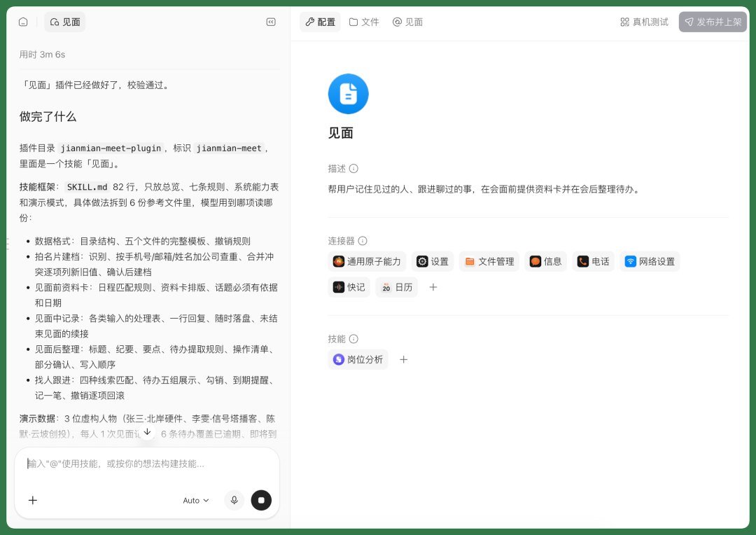Select the 日历 connector chip
The image size is (756, 535).
click(x=396, y=287)
